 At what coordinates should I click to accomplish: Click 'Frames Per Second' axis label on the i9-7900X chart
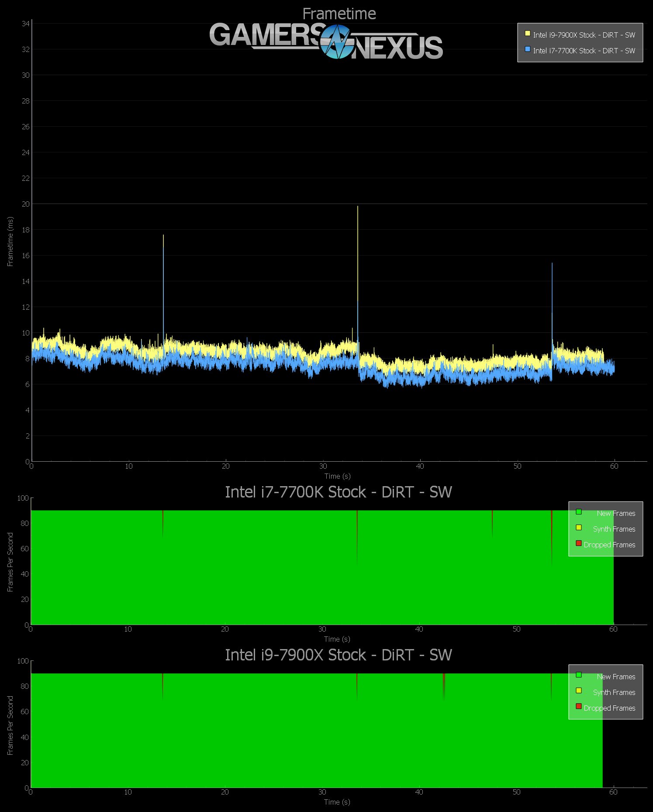click(x=10, y=726)
